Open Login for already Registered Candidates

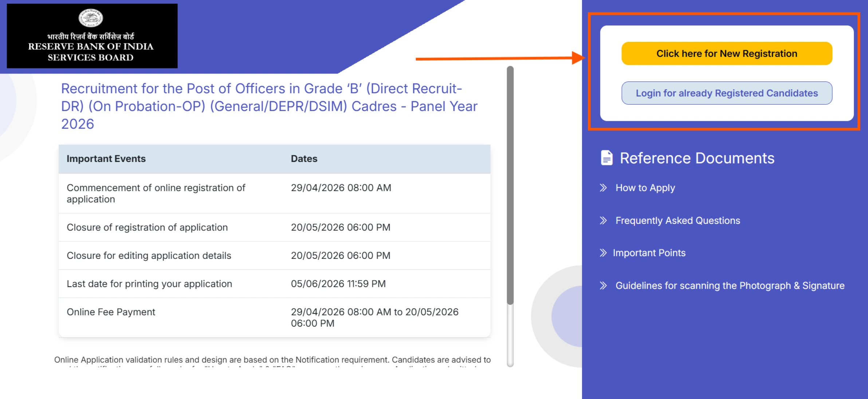point(727,93)
